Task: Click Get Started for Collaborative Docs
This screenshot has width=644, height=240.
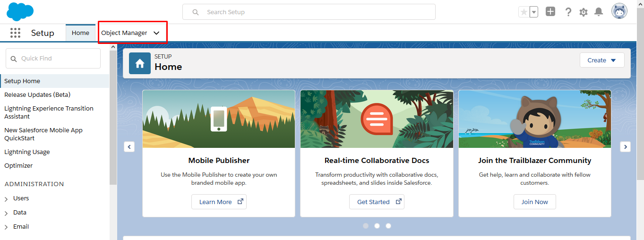Action: (377, 202)
